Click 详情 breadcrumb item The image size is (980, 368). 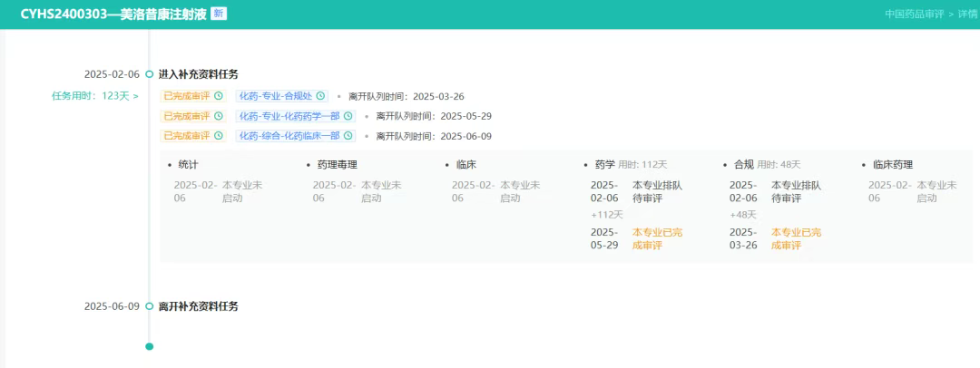967,15
